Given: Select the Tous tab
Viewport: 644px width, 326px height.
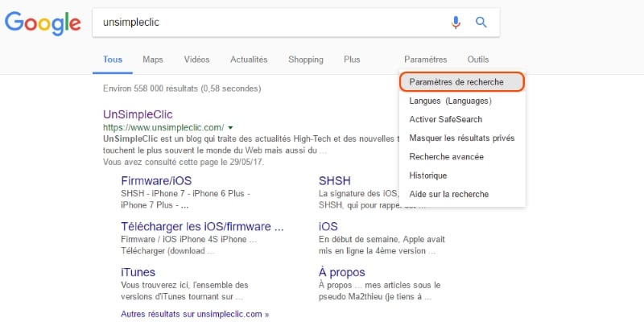Looking at the screenshot, I should tap(113, 60).
